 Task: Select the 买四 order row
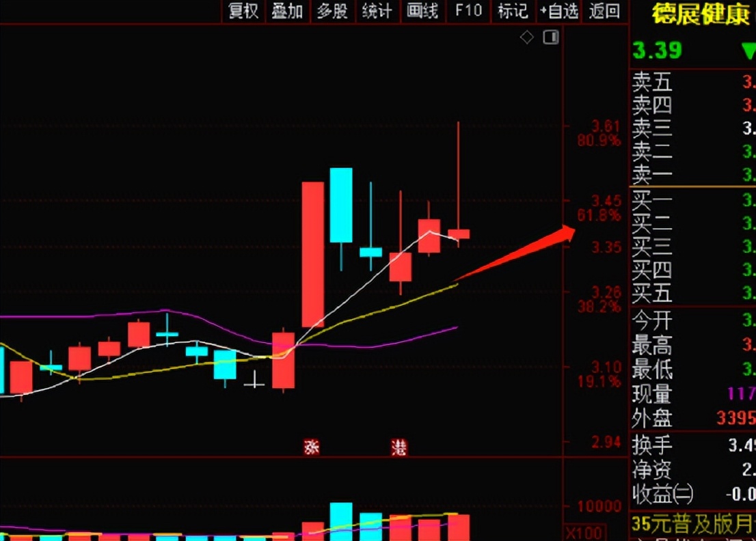[x=693, y=270]
